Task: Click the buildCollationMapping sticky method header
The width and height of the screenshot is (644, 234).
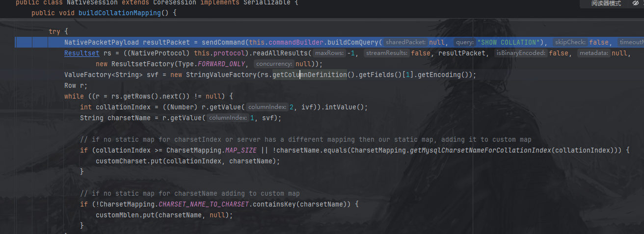Action: pyautogui.click(x=120, y=13)
